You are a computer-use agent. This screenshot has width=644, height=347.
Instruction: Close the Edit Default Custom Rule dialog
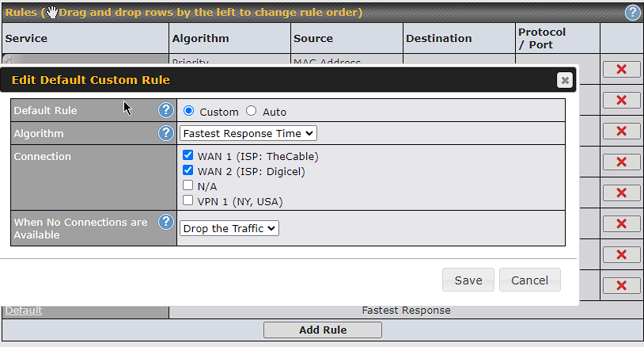point(565,80)
